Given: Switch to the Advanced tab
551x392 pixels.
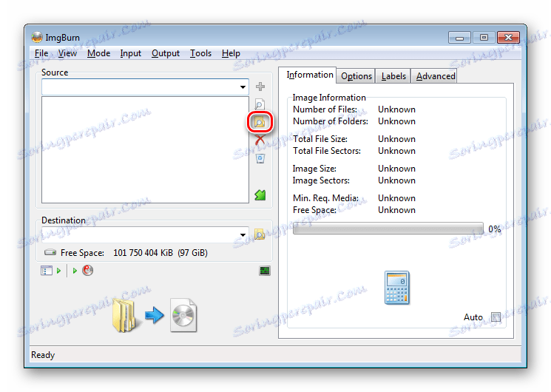Looking at the screenshot, I should tap(436, 76).
